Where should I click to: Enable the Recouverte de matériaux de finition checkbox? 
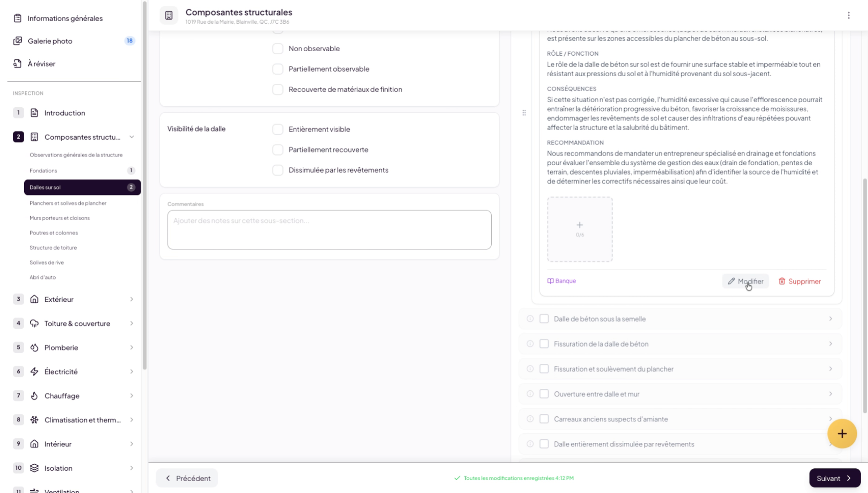point(278,89)
